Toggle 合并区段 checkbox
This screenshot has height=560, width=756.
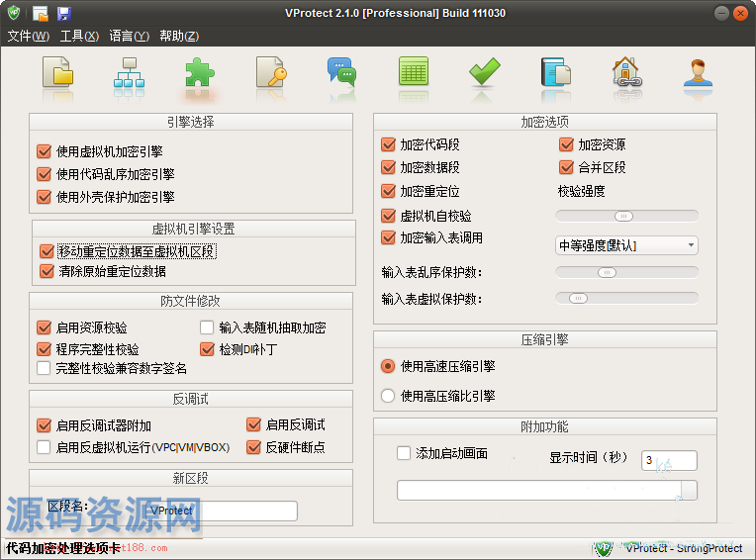click(566, 167)
